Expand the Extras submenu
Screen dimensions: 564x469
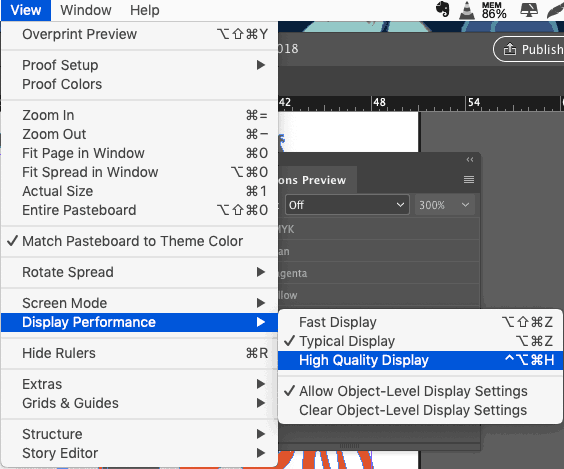coord(139,384)
